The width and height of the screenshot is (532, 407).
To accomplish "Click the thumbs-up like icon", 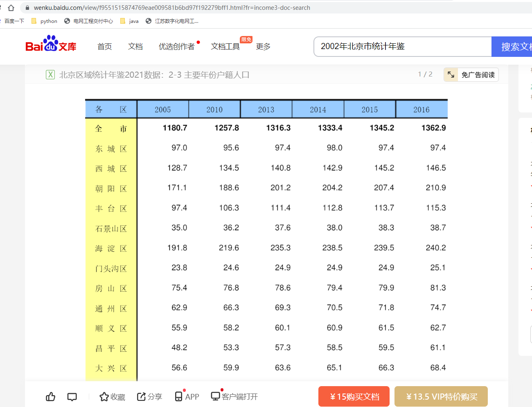I will click(51, 396).
